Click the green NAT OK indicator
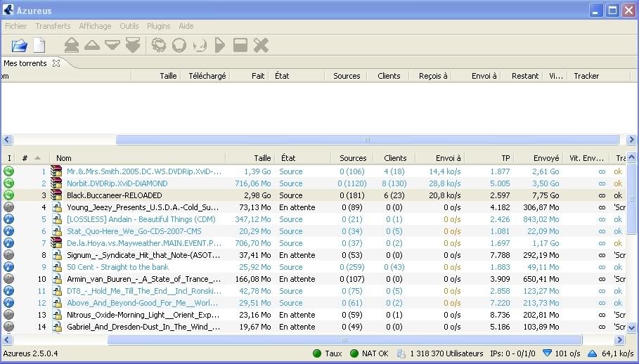Image resolution: width=639 pixels, height=364 pixels. point(354,353)
